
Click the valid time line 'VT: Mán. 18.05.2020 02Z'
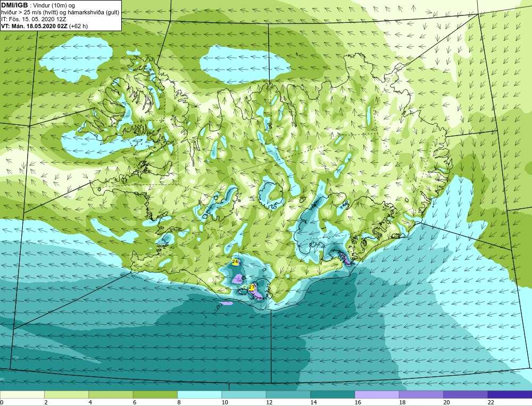click(x=35, y=26)
